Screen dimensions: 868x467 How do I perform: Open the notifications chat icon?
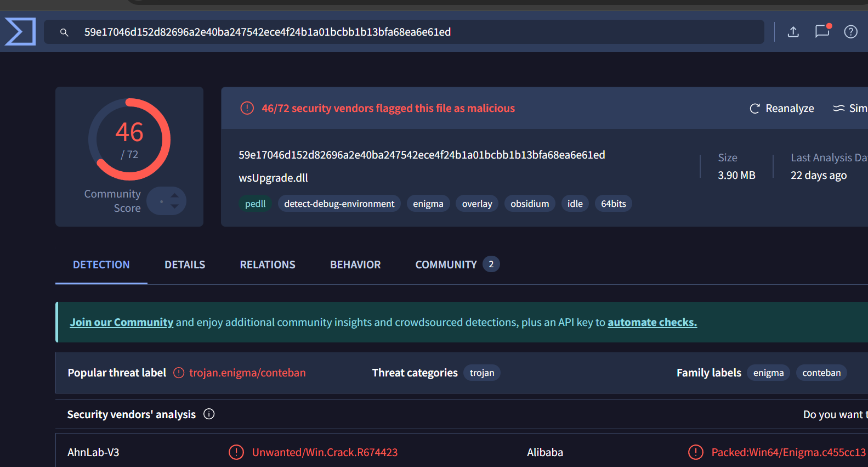822,31
